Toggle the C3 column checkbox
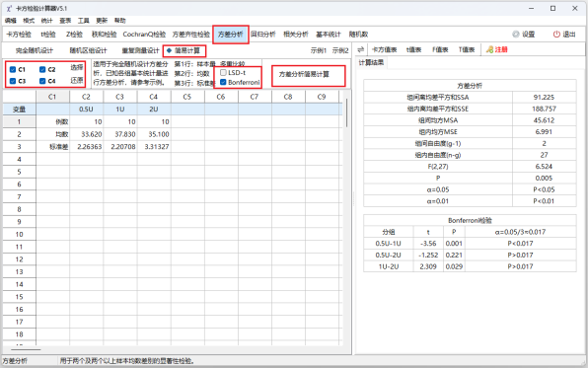The width and height of the screenshot is (588, 368). point(13,81)
